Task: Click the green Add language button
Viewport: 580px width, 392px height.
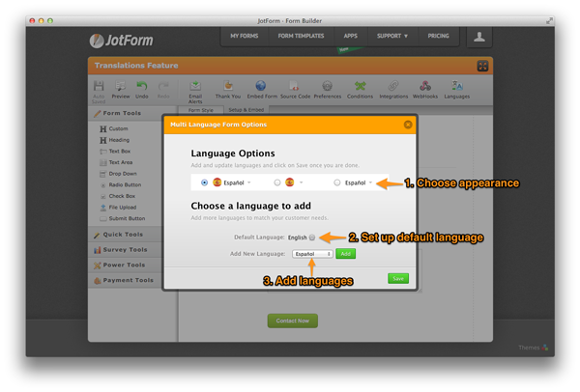Action: pyautogui.click(x=345, y=254)
